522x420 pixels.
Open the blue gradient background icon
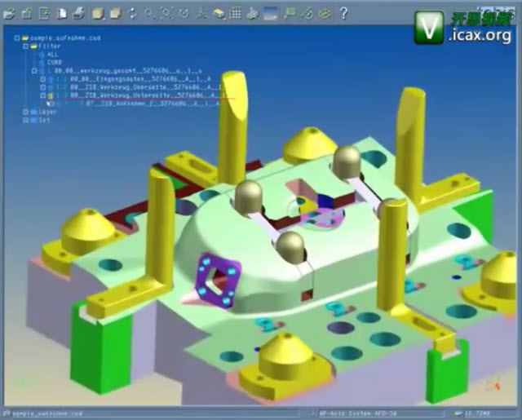click(270, 14)
